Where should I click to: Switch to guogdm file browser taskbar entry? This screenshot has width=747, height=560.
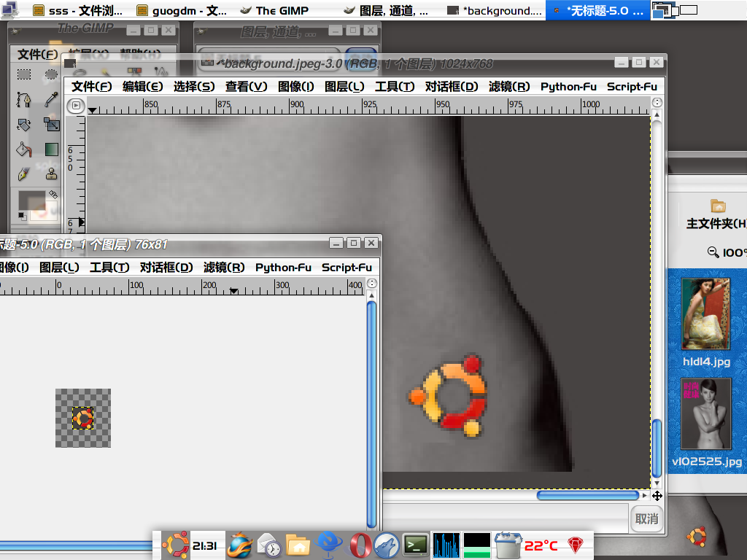click(182, 10)
